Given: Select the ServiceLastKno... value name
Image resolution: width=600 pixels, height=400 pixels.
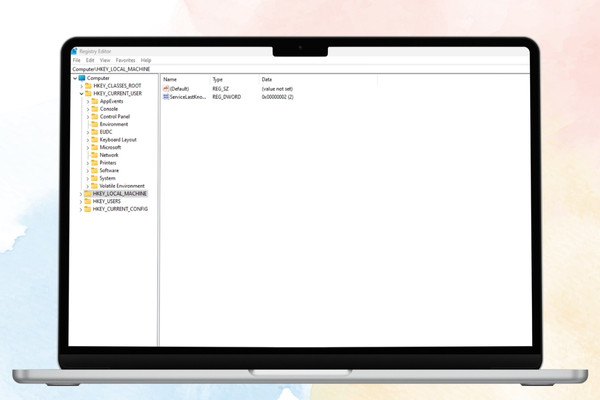Looking at the screenshot, I should pos(188,97).
